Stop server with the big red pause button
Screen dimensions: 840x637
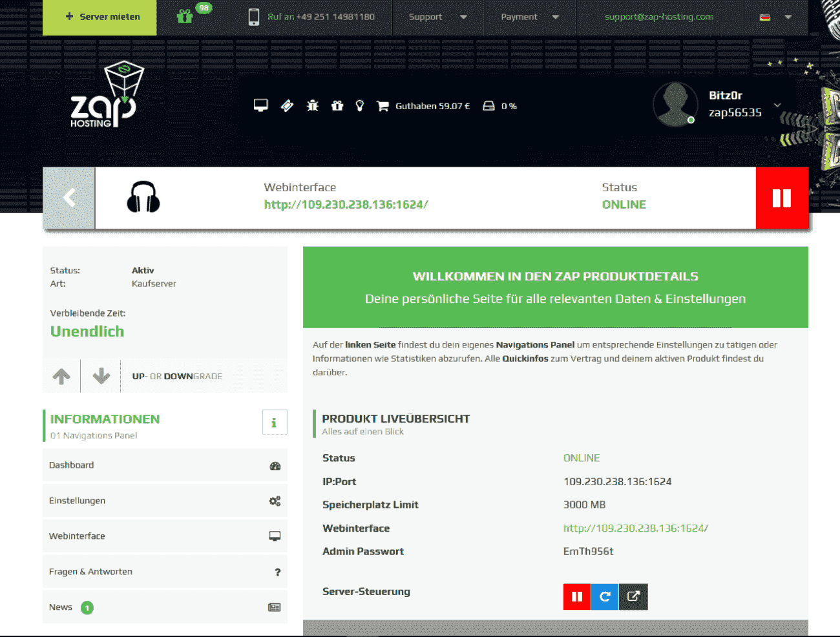[782, 198]
